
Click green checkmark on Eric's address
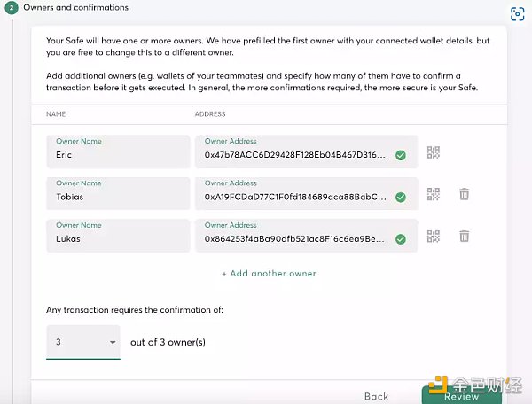pos(401,155)
